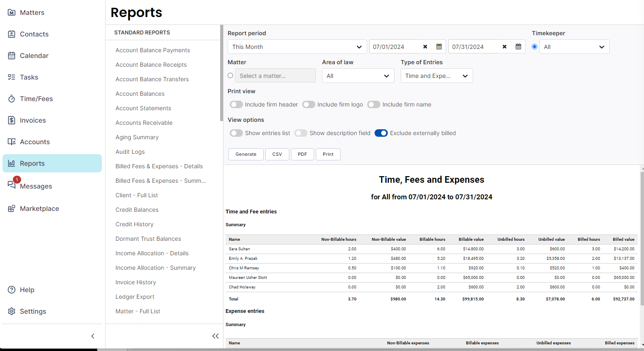
Task: Open Ledger Export report
Action: point(135,297)
